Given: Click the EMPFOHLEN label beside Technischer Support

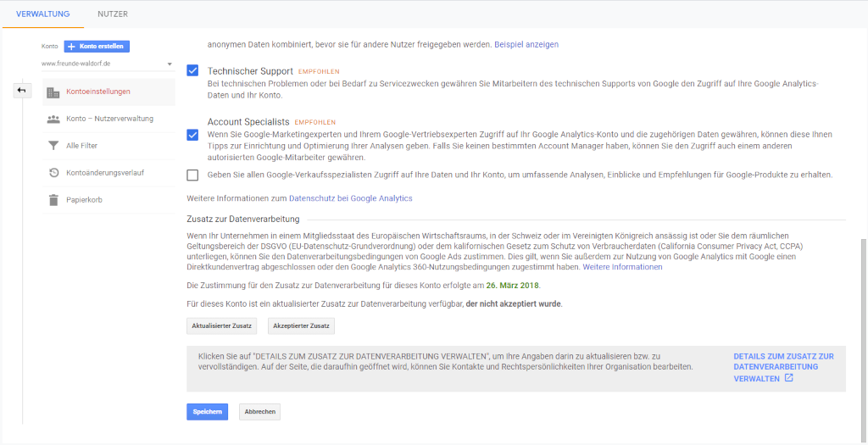Looking at the screenshot, I should (x=319, y=72).
